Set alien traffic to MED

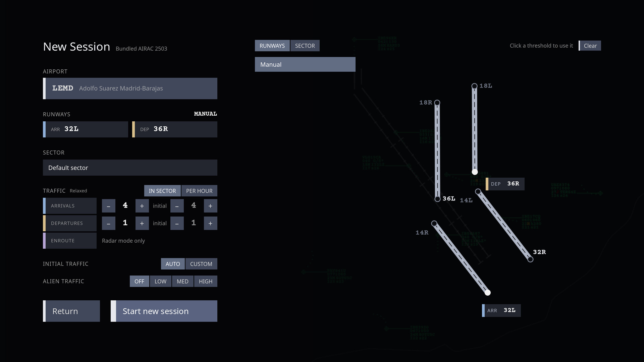pos(183,281)
